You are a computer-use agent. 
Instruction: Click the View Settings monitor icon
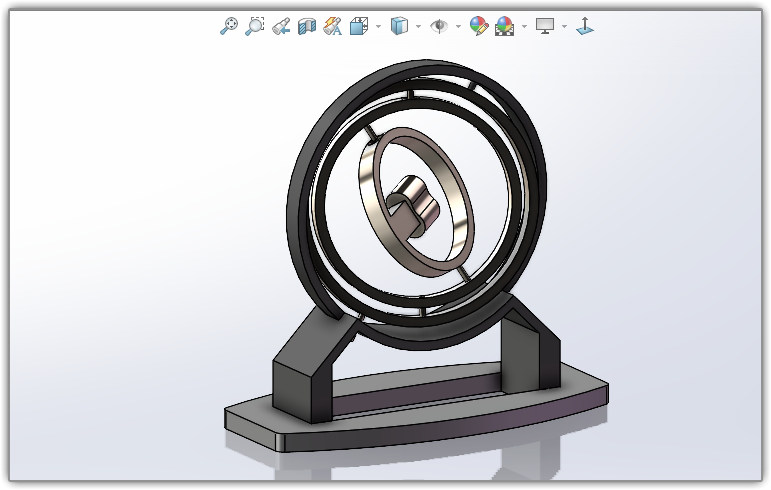pyautogui.click(x=545, y=26)
